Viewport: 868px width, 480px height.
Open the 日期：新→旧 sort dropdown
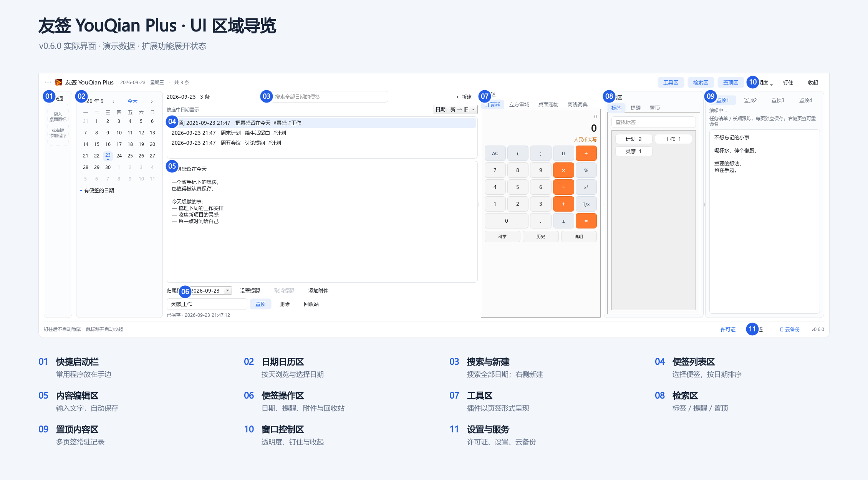(x=456, y=109)
